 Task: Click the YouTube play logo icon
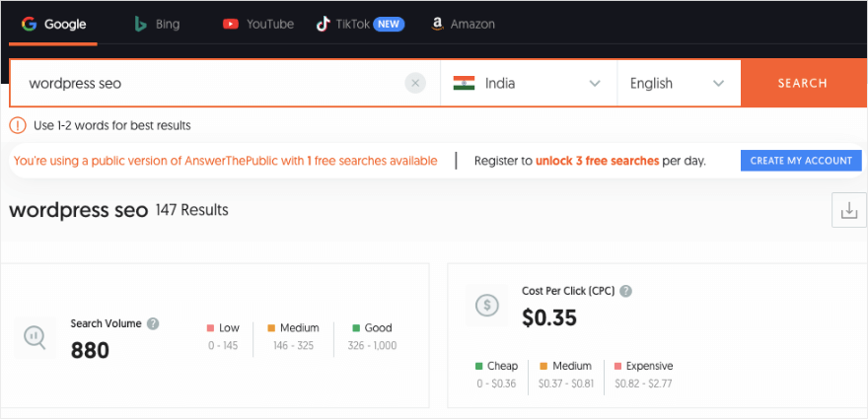pyautogui.click(x=231, y=25)
